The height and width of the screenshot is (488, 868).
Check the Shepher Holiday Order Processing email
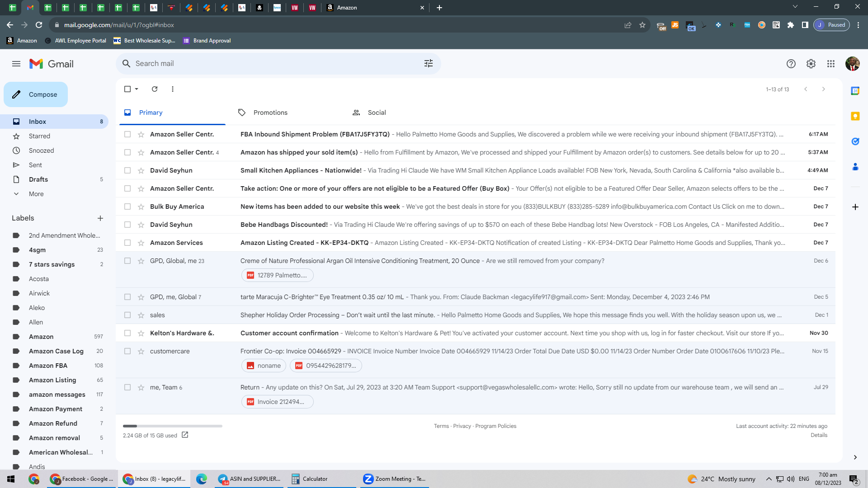127,315
